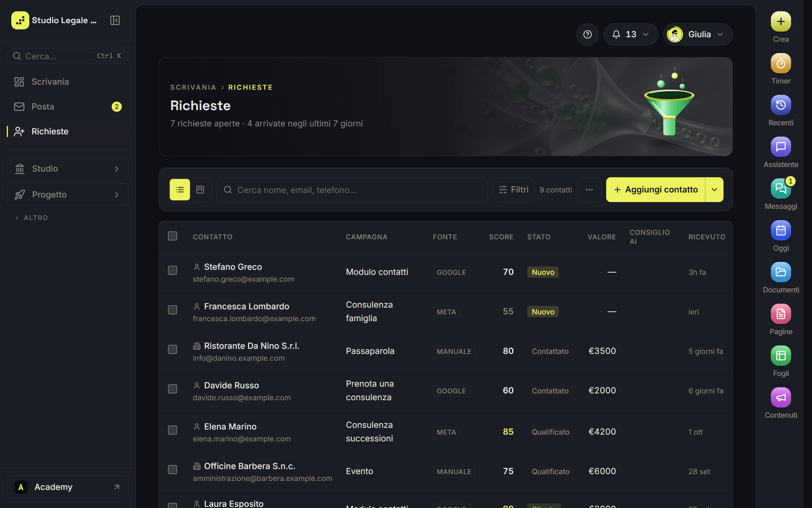Click the Studio Legale logo icon
The height and width of the screenshot is (508, 812).
point(20,20)
